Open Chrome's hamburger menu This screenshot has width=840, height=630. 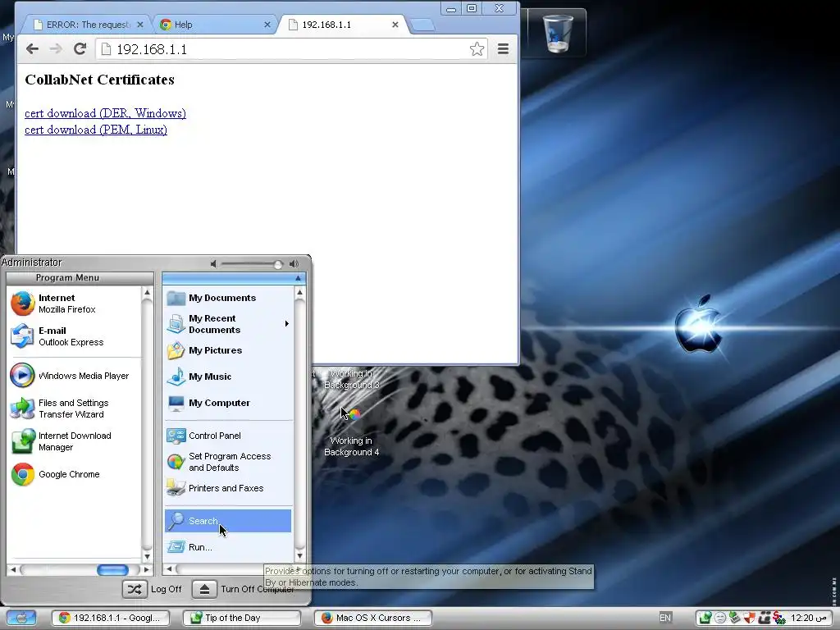[x=503, y=49]
